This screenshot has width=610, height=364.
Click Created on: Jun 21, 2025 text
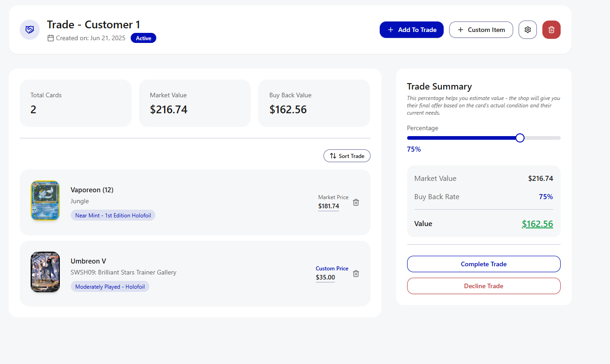[90, 38]
